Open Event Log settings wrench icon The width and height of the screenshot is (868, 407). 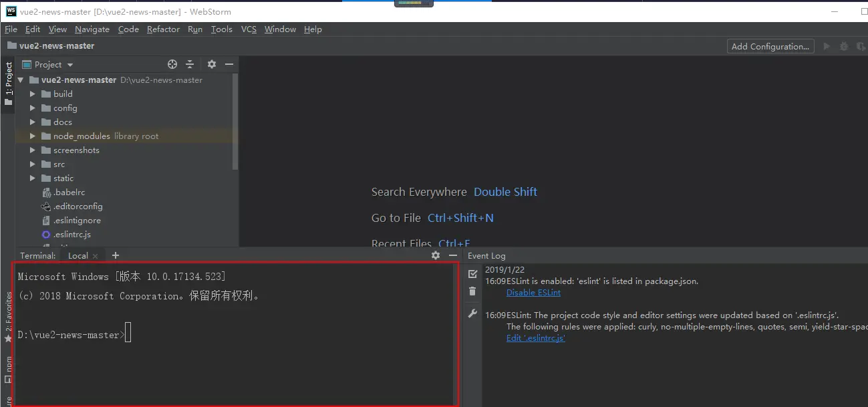[472, 313]
